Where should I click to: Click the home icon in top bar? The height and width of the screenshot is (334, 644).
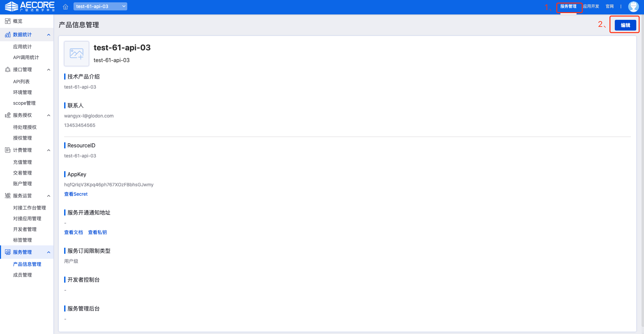click(x=65, y=7)
